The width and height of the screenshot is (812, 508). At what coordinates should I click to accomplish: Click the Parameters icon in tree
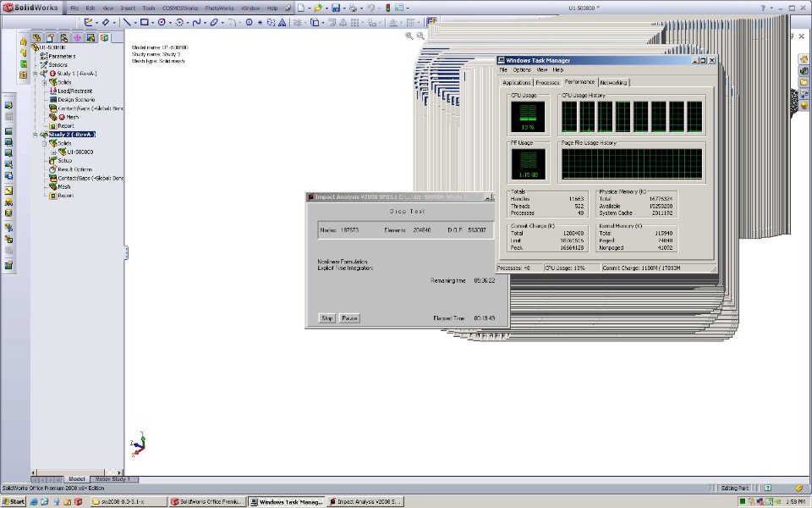pyautogui.click(x=44, y=56)
